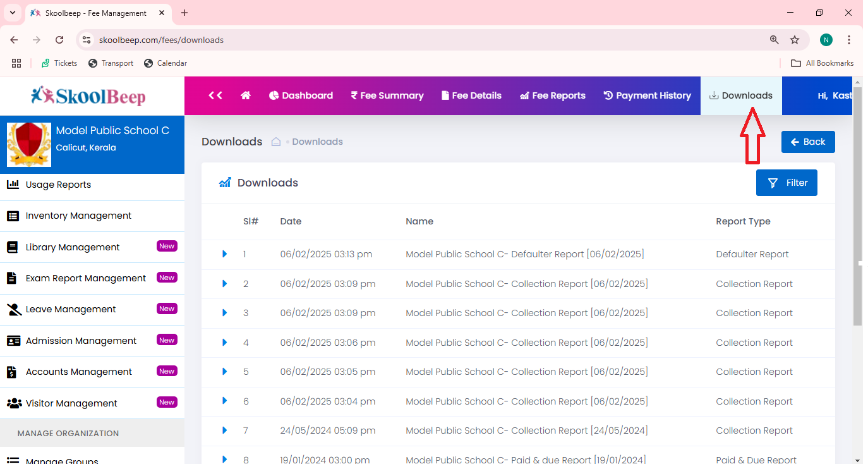The image size is (868, 464).
Task: Open Exam Report Management in sidebar
Action: [92, 278]
